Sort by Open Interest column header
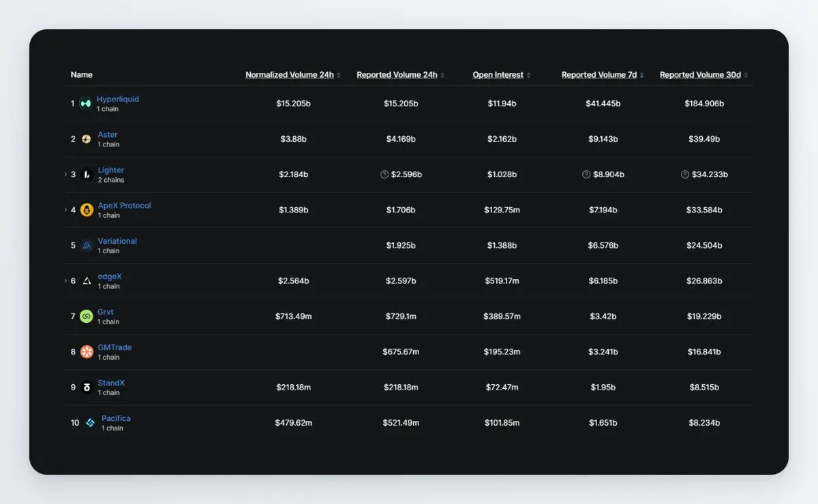 tap(502, 75)
